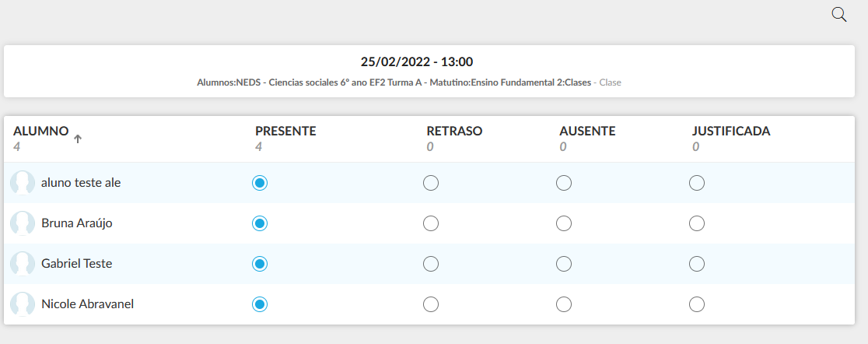Mark Gabriel Teste as Justificada
The height and width of the screenshot is (344, 868).
point(697,264)
